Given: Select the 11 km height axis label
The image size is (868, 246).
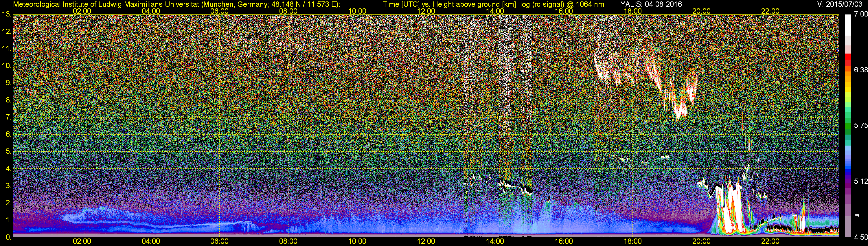Looking at the screenshot, I should pos(6,49).
